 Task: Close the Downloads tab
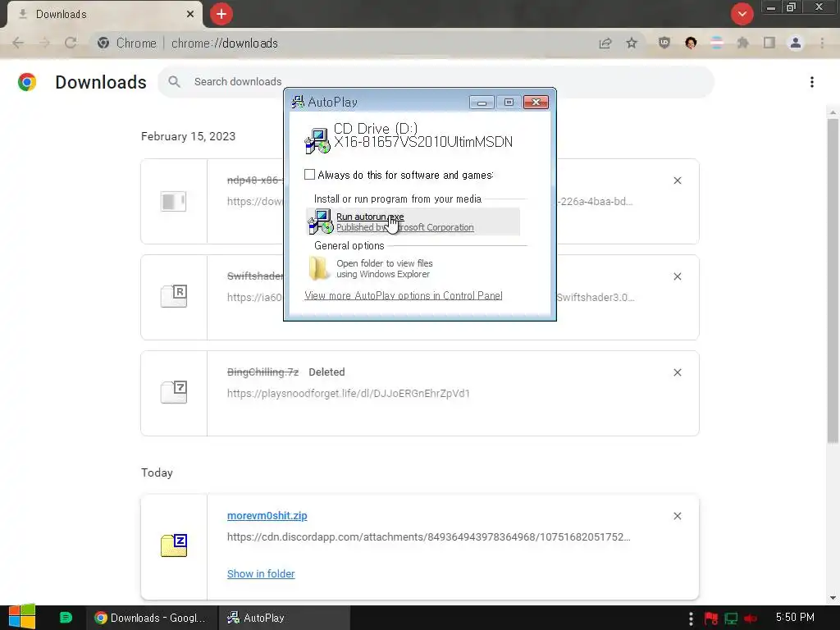click(x=190, y=14)
